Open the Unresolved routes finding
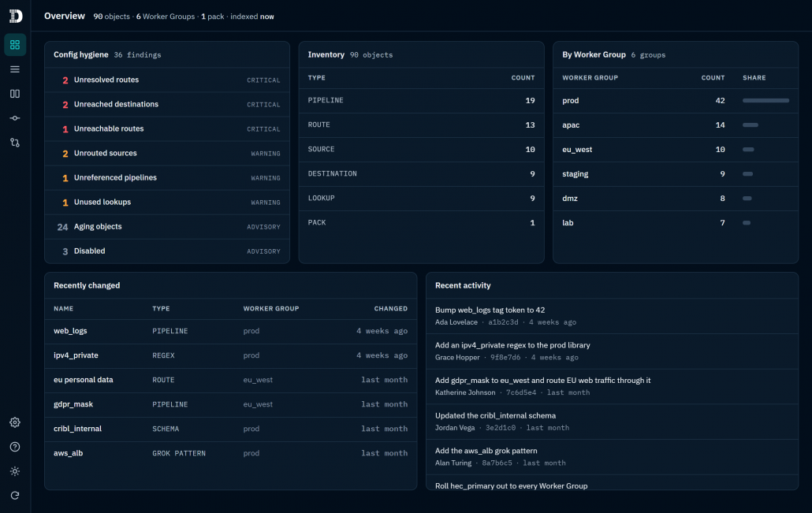812x513 pixels. [x=167, y=80]
